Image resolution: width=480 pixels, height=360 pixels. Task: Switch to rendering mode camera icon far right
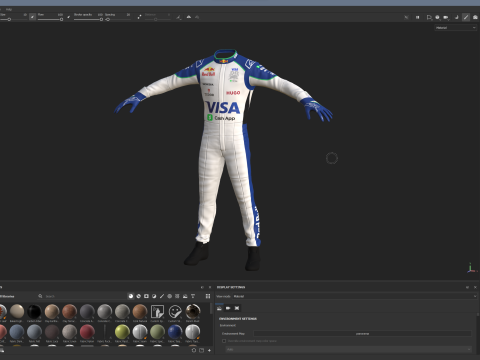476,17
